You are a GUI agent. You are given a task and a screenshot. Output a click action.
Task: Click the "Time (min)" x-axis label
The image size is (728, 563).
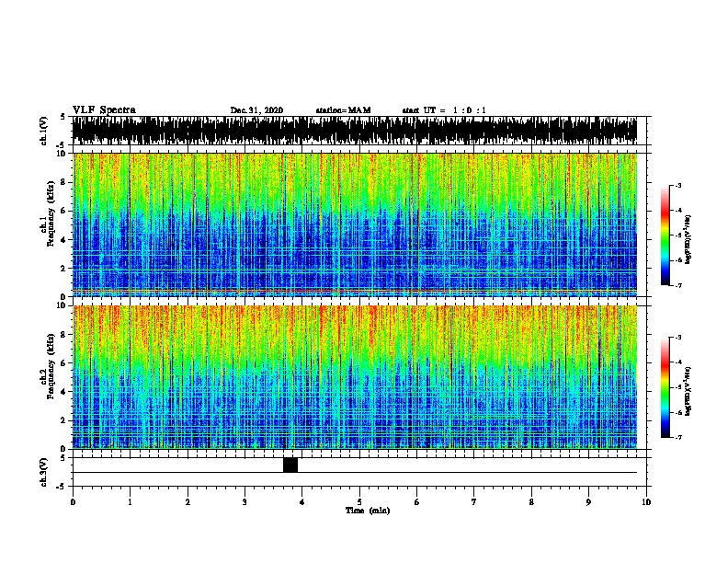tap(368, 511)
